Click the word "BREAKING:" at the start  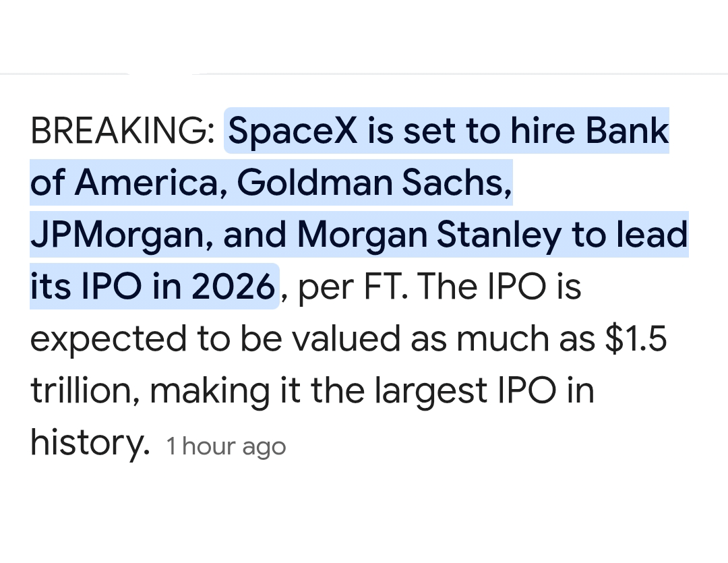pyautogui.click(x=121, y=131)
